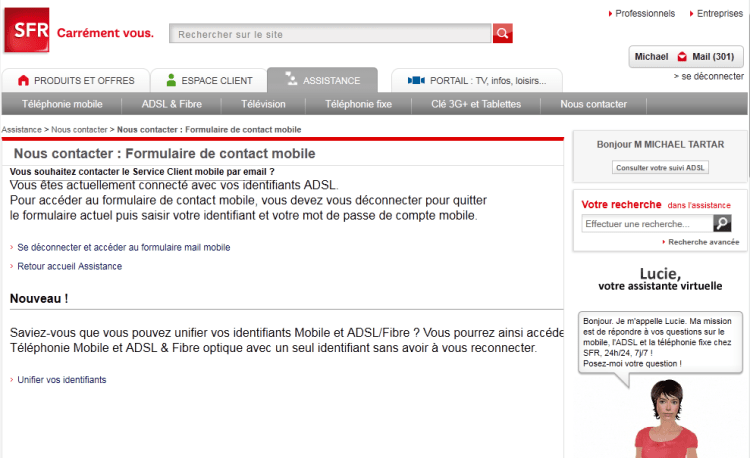The width and height of the screenshot is (750, 458).
Task: Click the assistance search magnifier icon
Action: [722, 223]
